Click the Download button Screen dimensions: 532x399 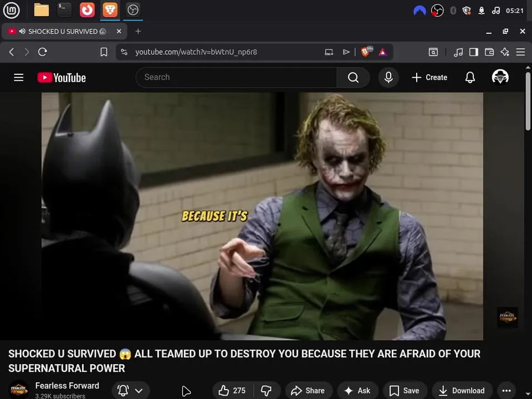[x=462, y=391]
